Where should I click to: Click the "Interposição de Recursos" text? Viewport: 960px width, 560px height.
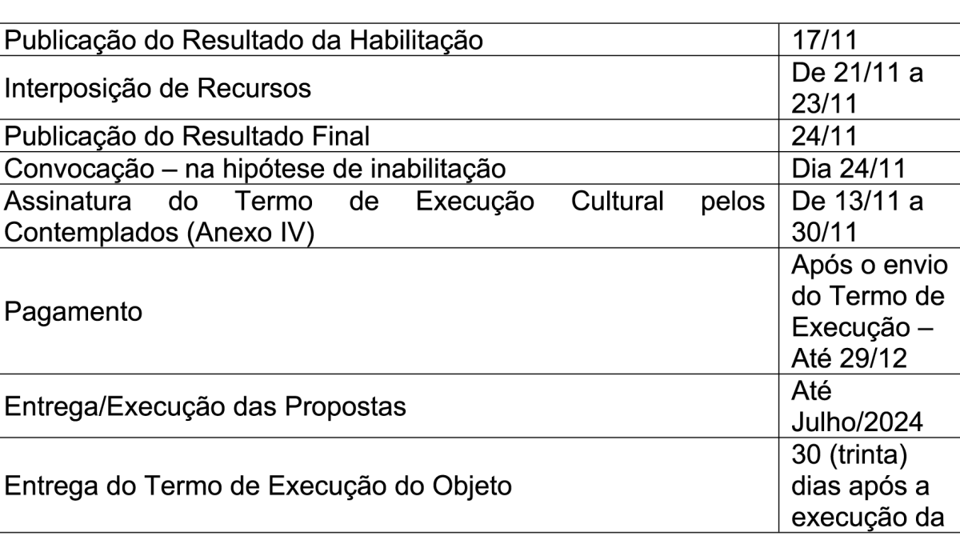158,88
